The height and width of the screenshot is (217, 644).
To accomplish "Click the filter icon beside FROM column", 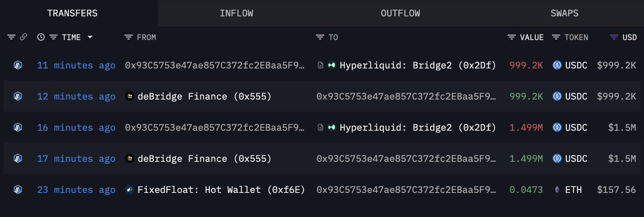I will (x=128, y=38).
